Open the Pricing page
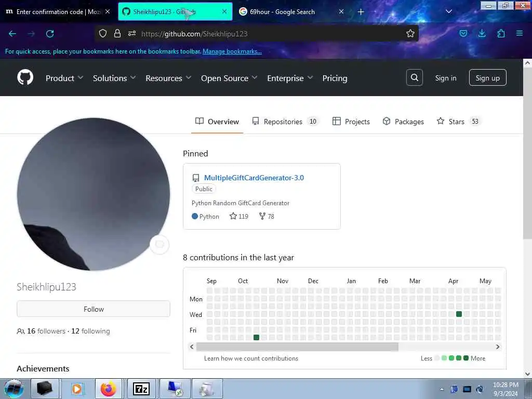532x399 pixels. 335,78
